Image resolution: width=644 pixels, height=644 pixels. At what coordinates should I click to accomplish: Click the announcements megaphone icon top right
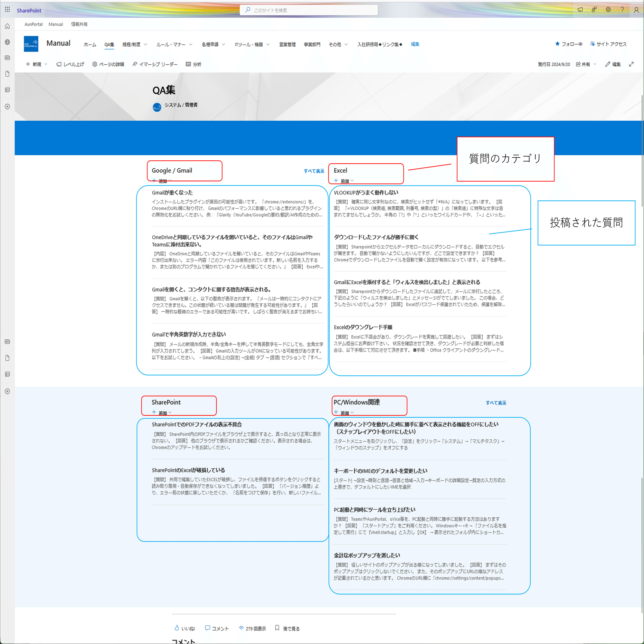click(580, 10)
